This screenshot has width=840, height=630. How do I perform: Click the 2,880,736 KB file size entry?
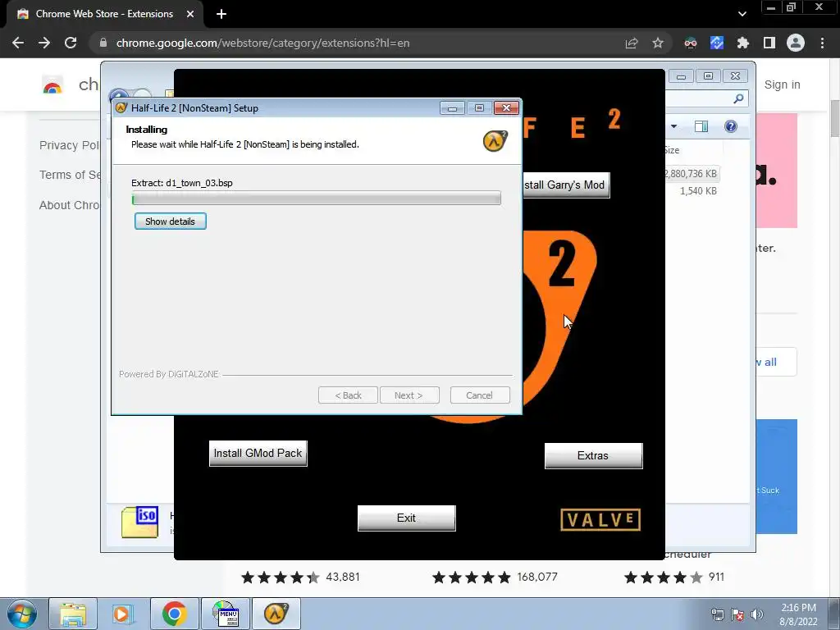[x=690, y=174]
